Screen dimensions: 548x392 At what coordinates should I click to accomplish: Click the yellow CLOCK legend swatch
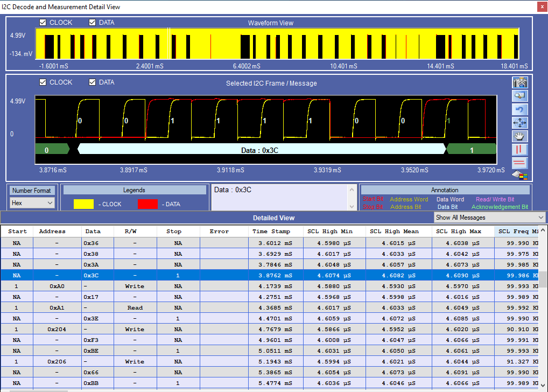pos(83,204)
